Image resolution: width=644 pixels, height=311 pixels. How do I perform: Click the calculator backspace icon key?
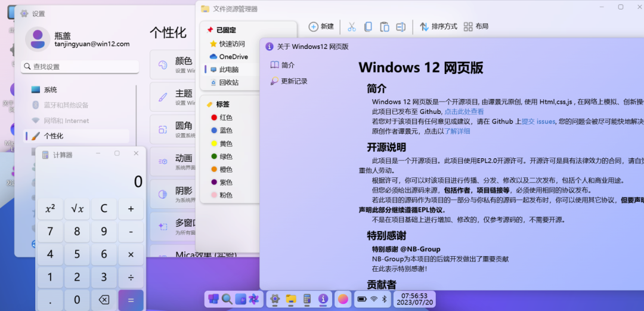point(104,300)
